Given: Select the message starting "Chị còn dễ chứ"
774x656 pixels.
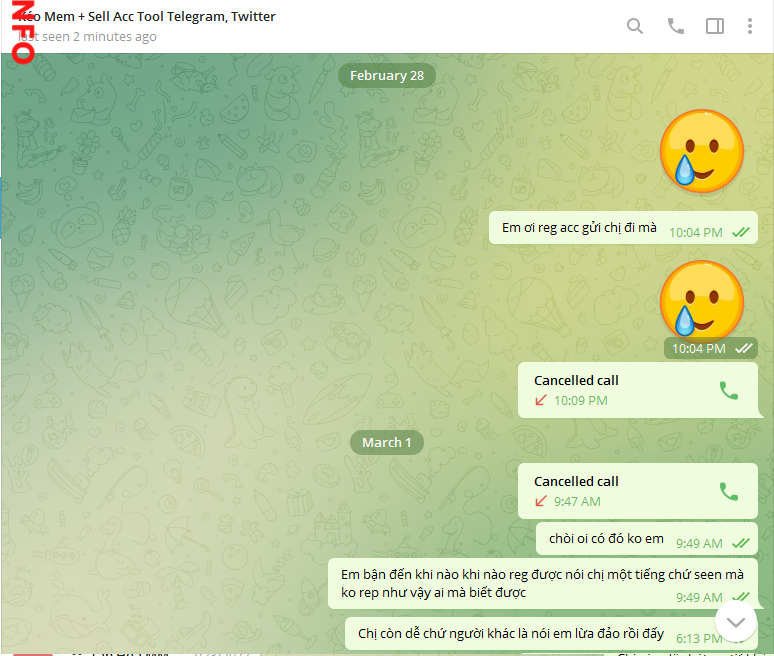Looking at the screenshot, I should point(510,634).
